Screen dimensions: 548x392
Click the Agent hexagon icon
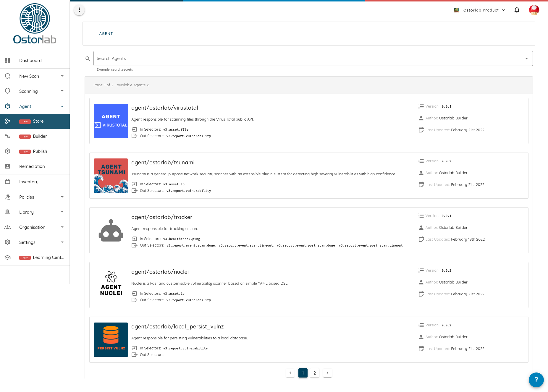pyautogui.click(x=8, y=106)
